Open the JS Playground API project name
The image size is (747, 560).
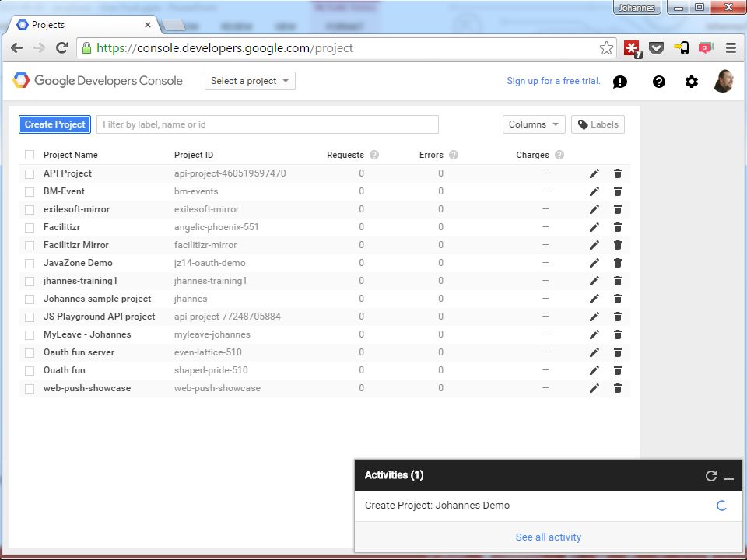coord(99,317)
